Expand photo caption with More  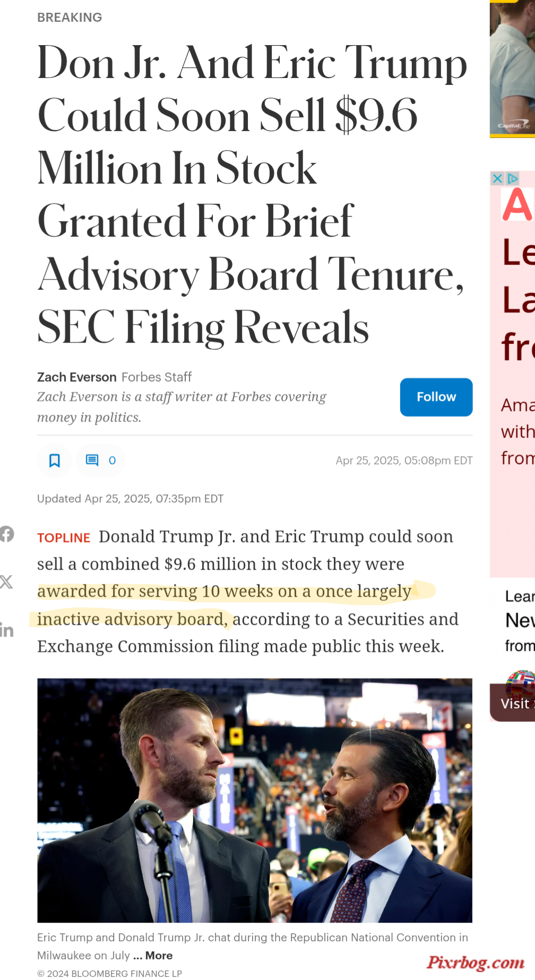[x=159, y=956]
